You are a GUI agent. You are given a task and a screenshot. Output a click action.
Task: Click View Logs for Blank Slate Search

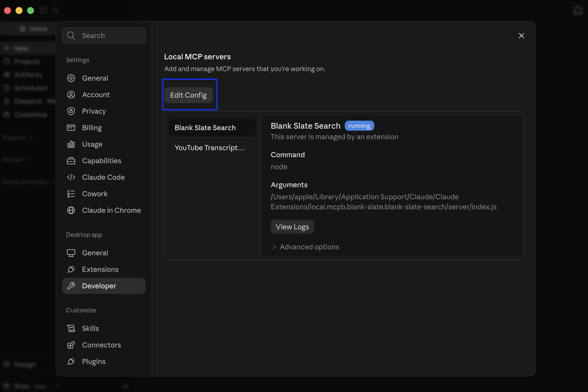(x=292, y=227)
